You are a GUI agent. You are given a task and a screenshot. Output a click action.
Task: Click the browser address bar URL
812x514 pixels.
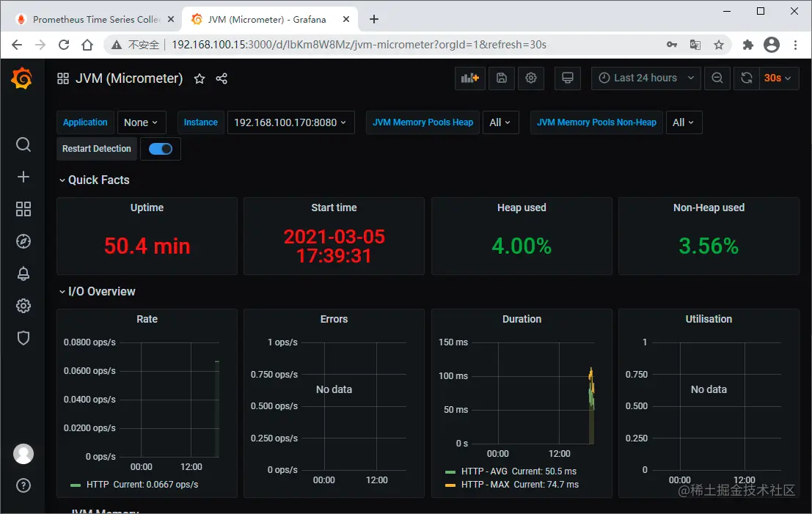click(x=359, y=45)
